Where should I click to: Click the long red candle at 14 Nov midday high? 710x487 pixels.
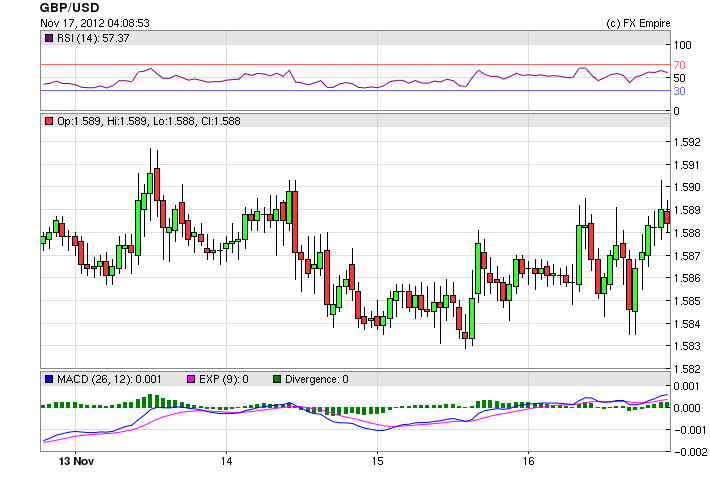295,222
